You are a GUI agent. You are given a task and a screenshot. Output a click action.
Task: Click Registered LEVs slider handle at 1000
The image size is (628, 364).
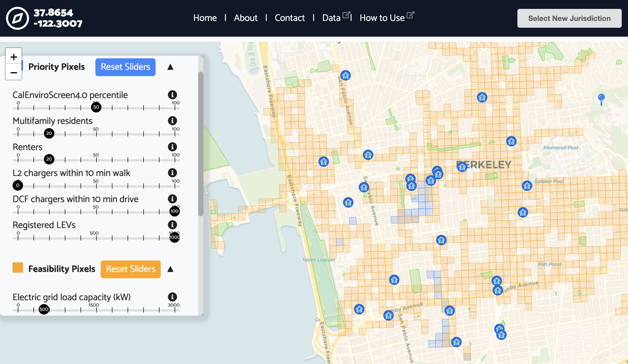pos(175,237)
